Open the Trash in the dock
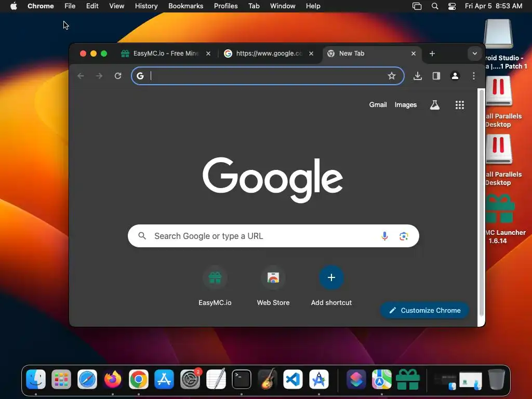Image resolution: width=532 pixels, height=399 pixels. coord(496,379)
